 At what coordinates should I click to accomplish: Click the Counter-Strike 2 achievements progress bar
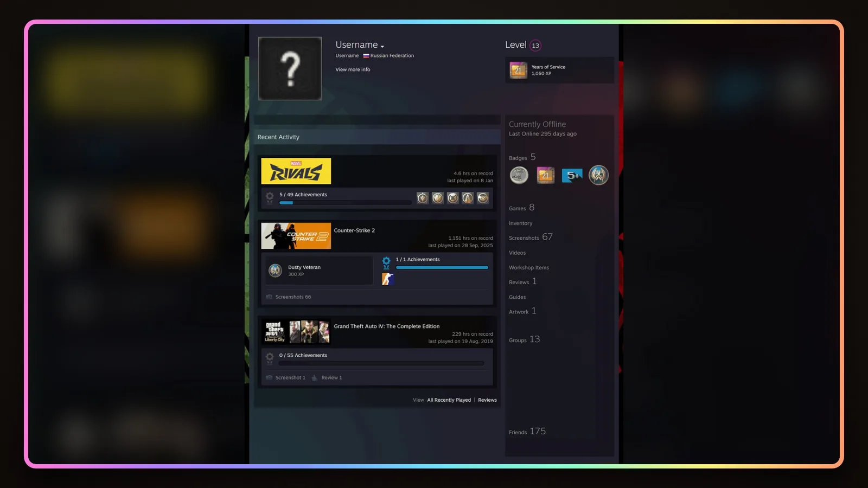click(x=442, y=268)
